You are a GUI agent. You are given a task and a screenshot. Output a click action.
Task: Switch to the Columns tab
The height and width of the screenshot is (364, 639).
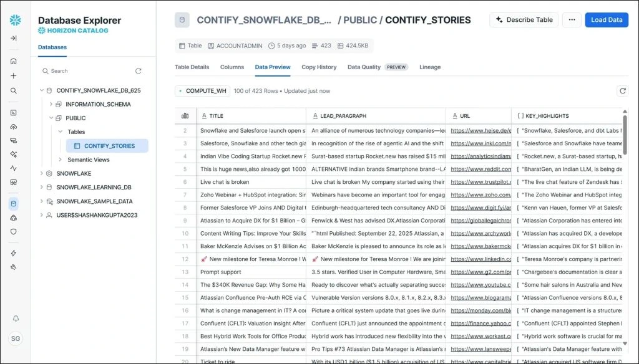point(232,67)
